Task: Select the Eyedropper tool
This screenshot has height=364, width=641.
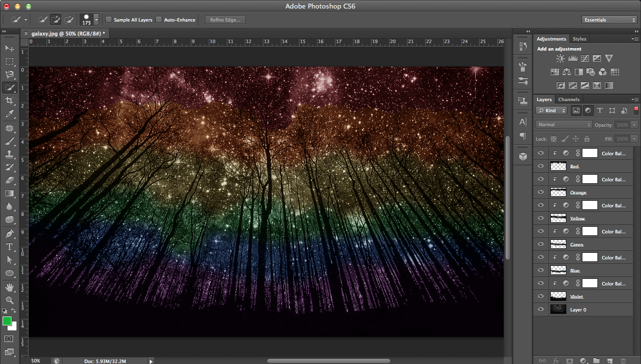Action: pos(10,114)
